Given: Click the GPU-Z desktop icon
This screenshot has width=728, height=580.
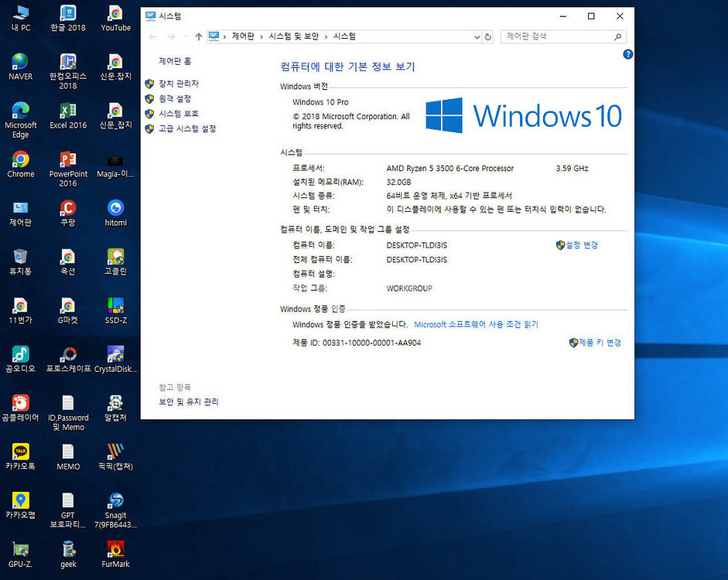Looking at the screenshot, I should coord(20,554).
